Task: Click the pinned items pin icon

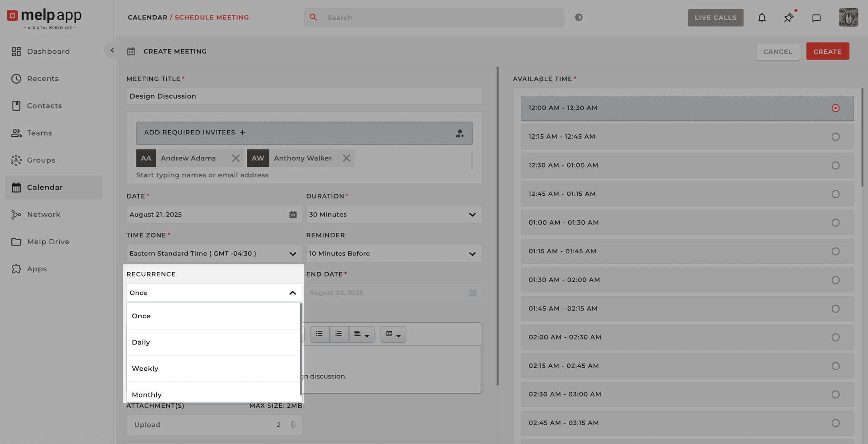Action: pyautogui.click(x=788, y=18)
